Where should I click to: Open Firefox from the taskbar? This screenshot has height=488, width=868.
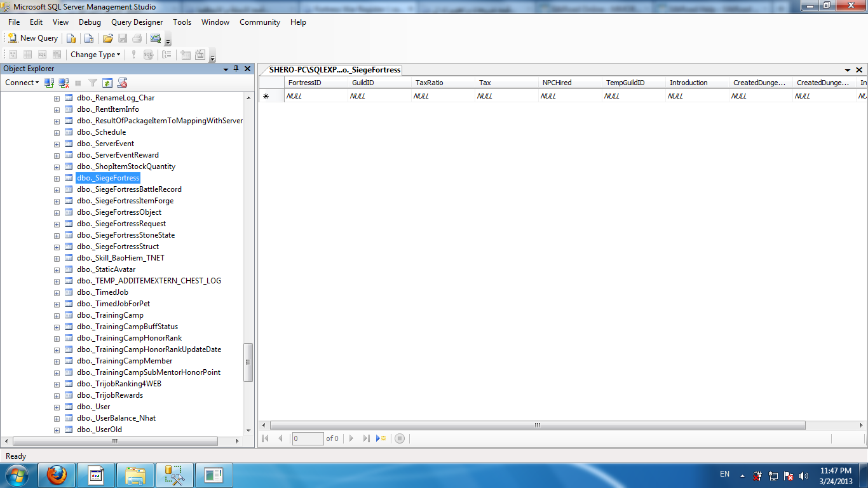57,475
